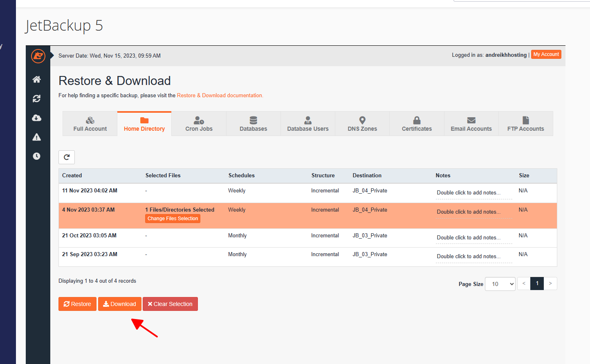This screenshot has width=590, height=364.
Task: Open My Account button
Action: point(546,54)
